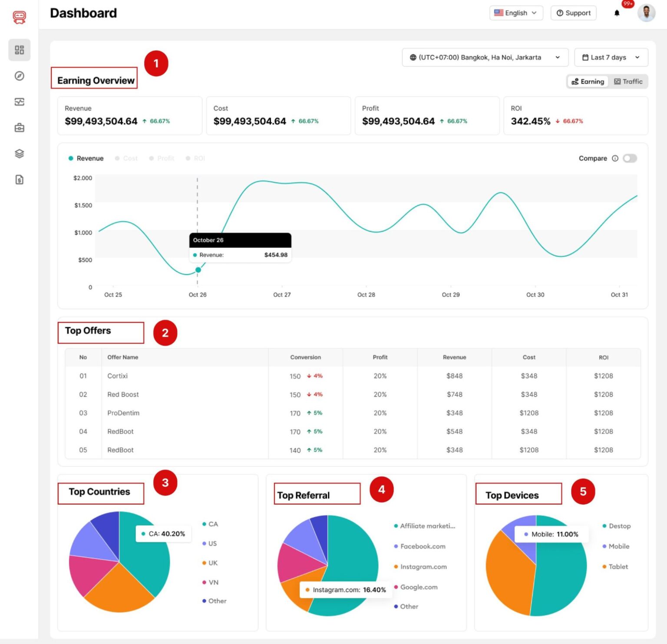Open the compass navigation icon
Screen dimensions: 667x644
[x=19, y=76]
